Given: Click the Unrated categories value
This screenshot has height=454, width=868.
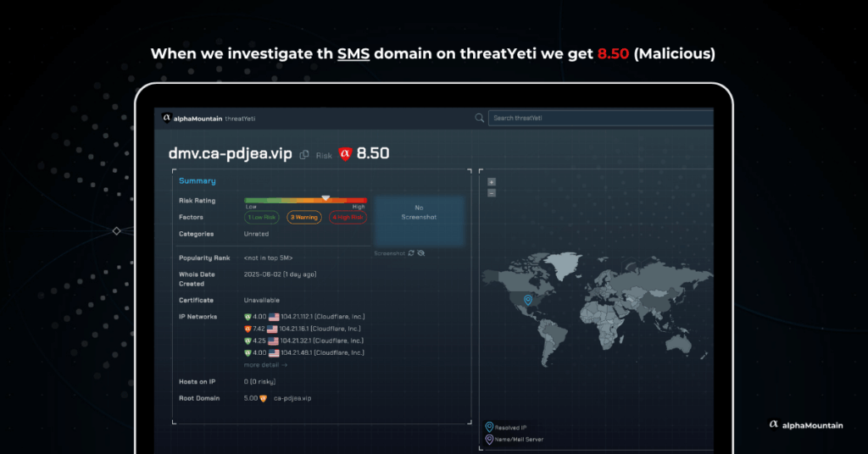Looking at the screenshot, I should [x=256, y=234].
